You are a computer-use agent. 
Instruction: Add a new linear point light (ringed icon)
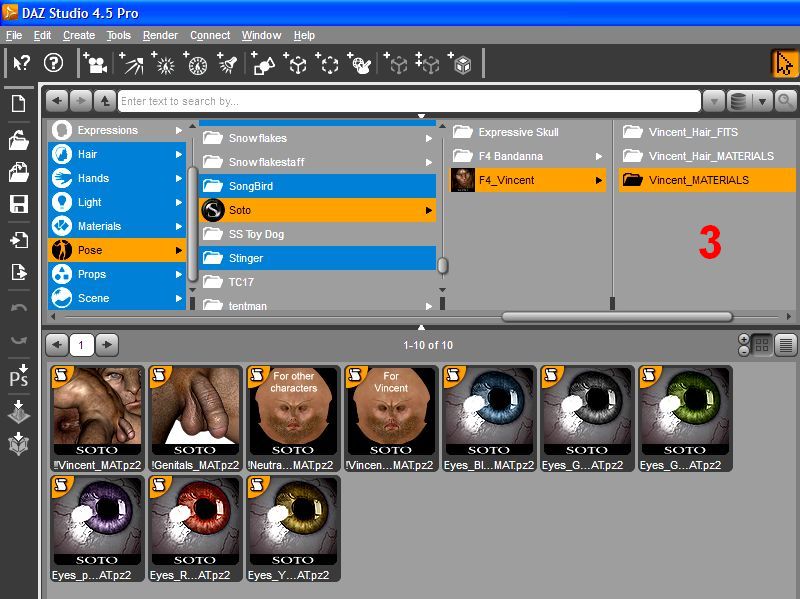pyautogui.click(x=195, y=63)
